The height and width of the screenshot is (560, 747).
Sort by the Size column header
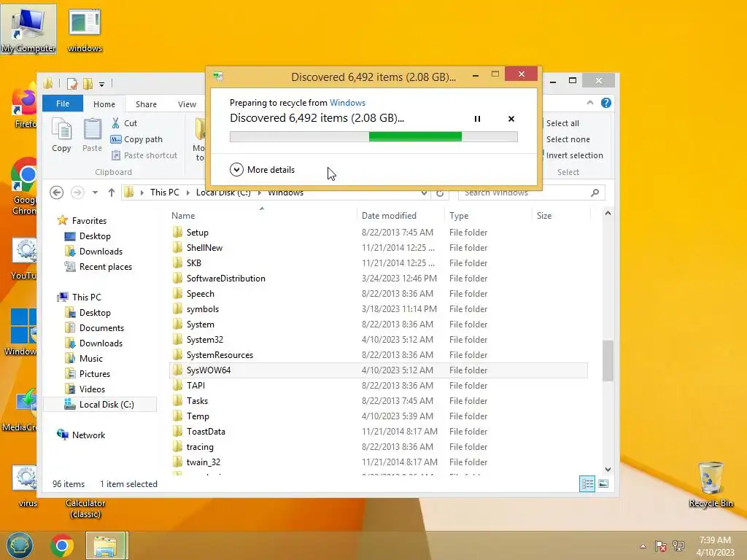coord(561,216)
